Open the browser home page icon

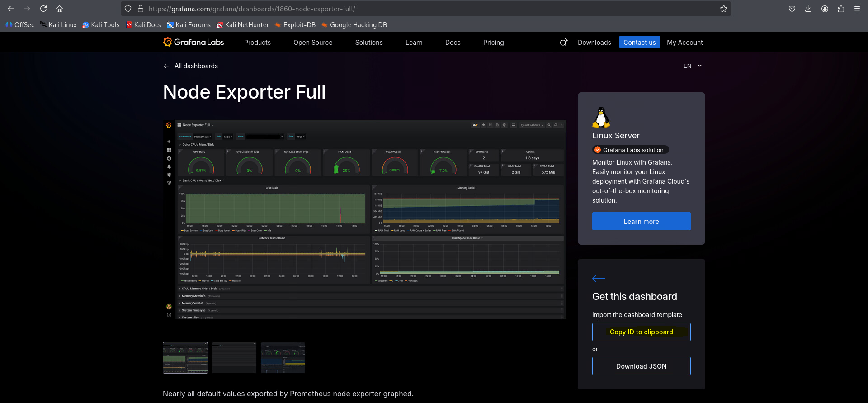point(59,9)
